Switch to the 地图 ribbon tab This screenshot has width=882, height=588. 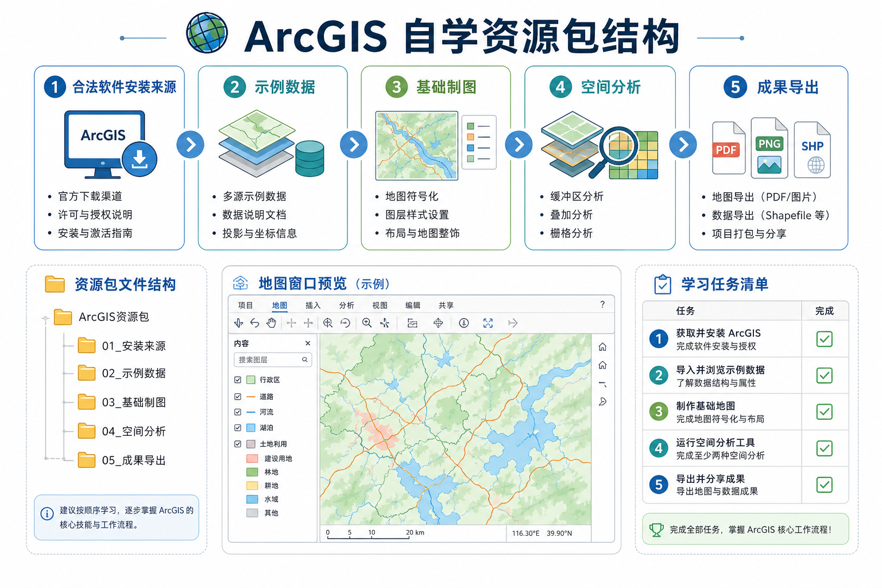(280, 305)
